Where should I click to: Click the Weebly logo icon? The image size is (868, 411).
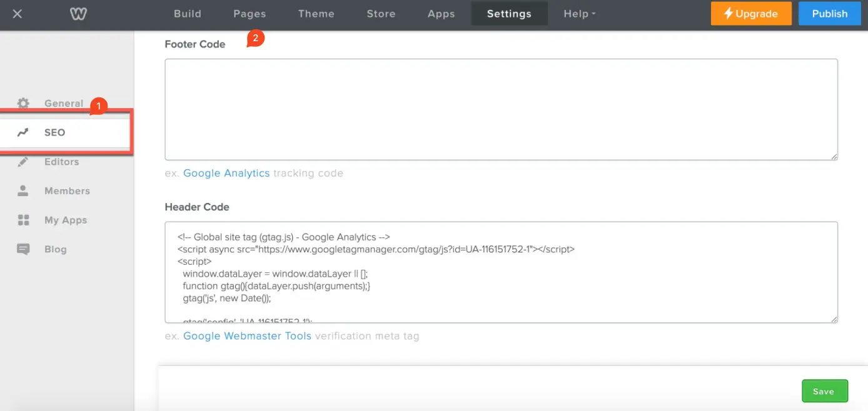78,14
